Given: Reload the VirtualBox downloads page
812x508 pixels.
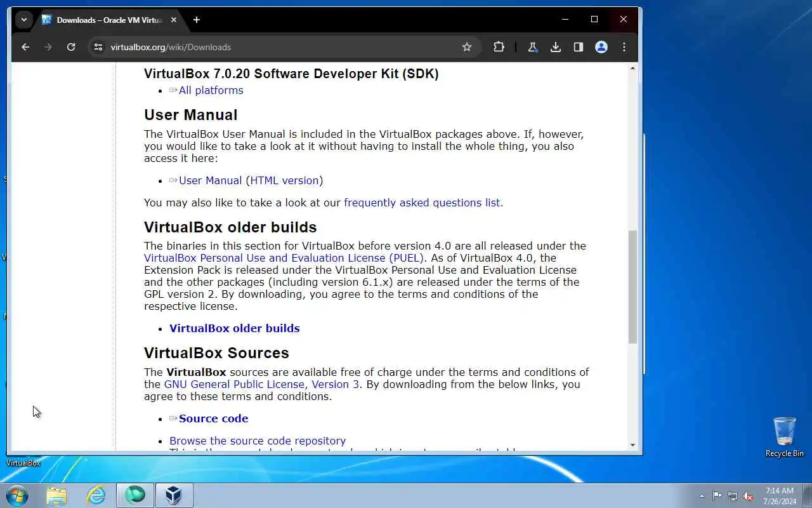Looking at the screenshot, I should [71, 47].
